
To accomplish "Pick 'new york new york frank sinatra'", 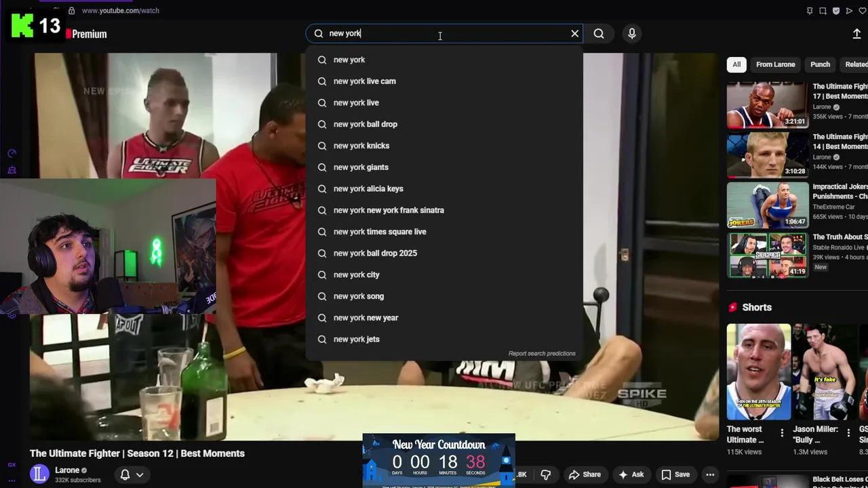I will (x=444, y=210).
